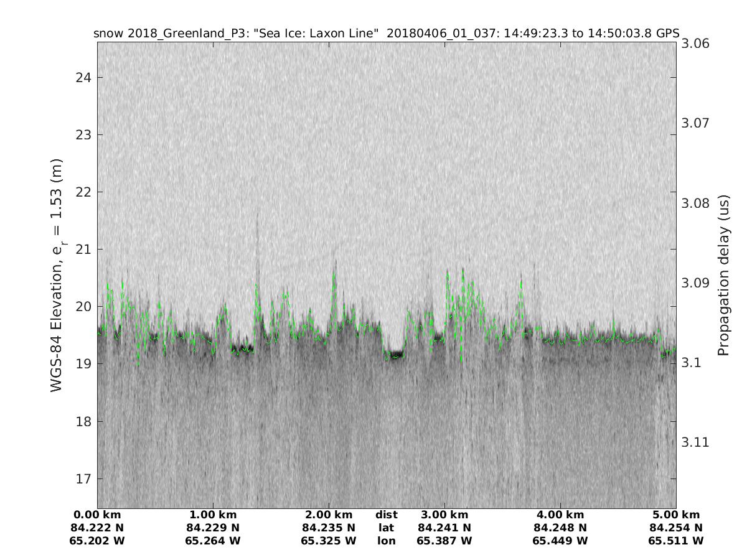Select the 3.11 propagation delay tick label

[695, 442]
